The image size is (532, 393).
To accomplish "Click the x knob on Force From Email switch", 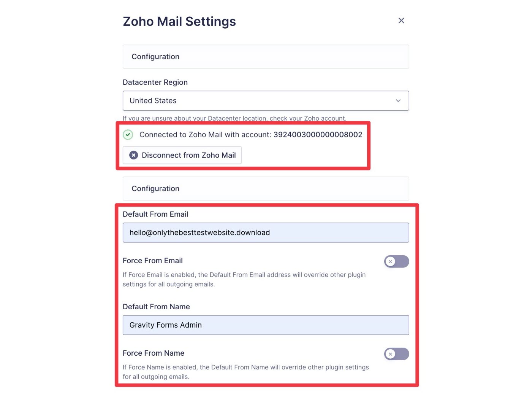I will 390,261.
